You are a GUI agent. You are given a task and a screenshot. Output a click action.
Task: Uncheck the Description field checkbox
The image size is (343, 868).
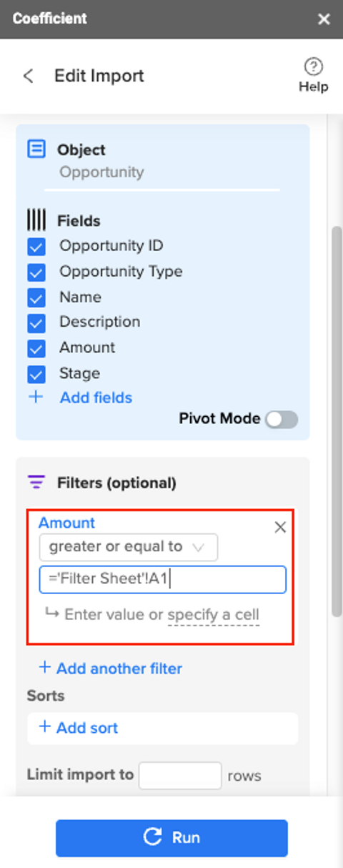point(36,323)
